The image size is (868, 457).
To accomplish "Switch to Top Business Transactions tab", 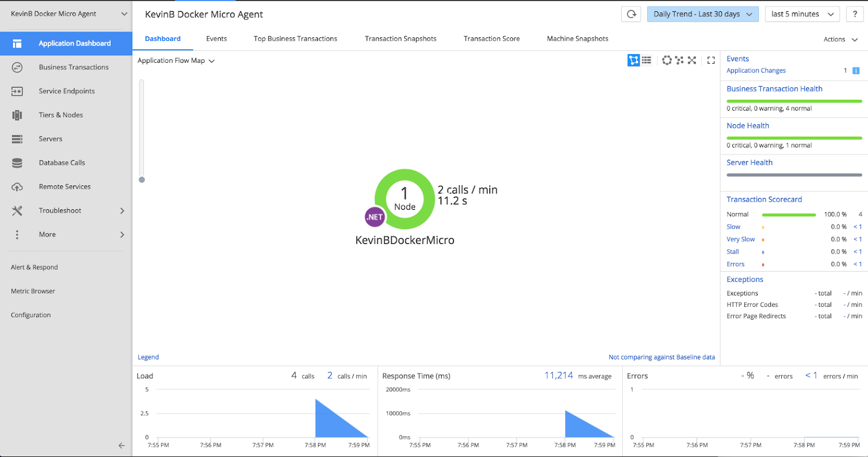I will 296,38.
